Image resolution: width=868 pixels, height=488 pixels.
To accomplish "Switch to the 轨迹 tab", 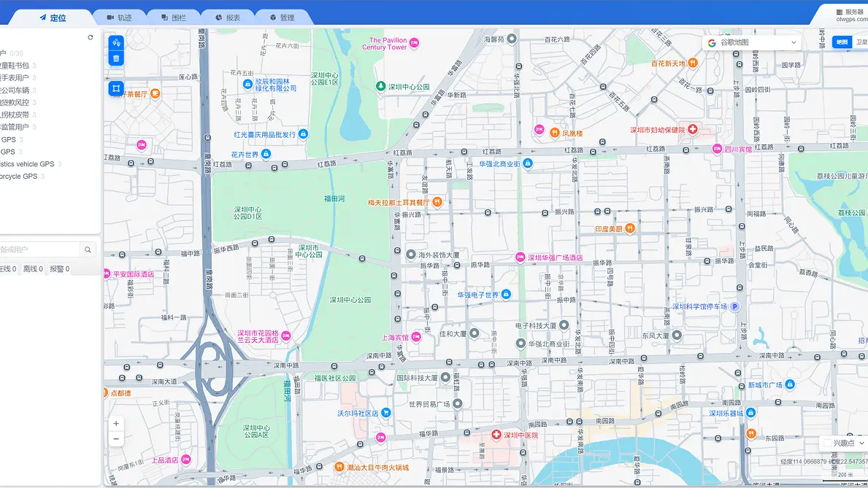I will [120, 18].
